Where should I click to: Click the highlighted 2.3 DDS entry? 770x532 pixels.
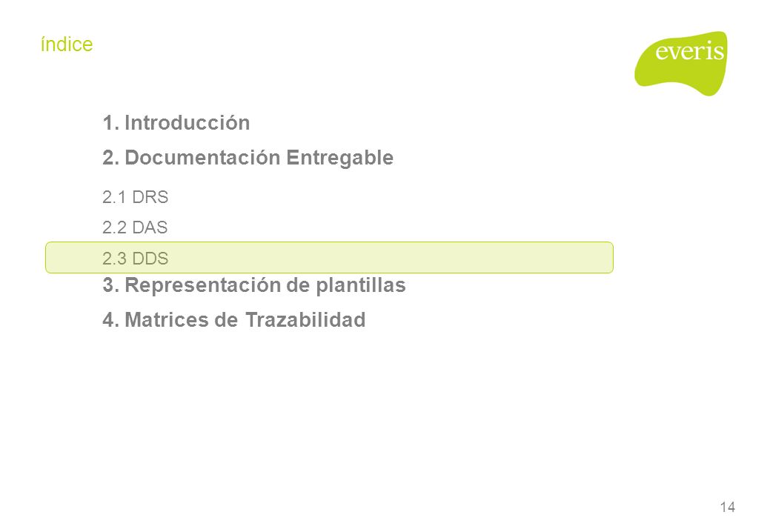tap(329, 258)
